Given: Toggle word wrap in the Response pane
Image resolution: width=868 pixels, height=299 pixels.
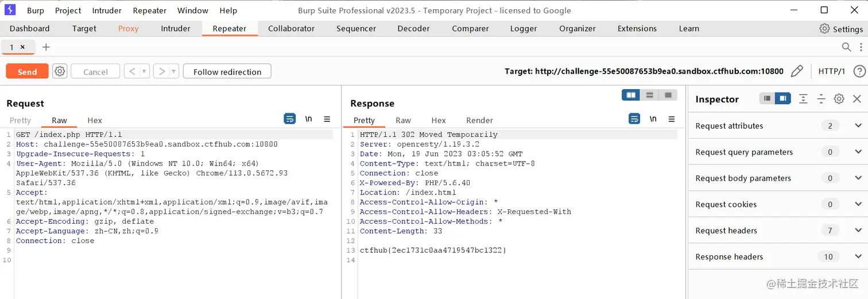Looking at the screenshot, I should 634,119.
